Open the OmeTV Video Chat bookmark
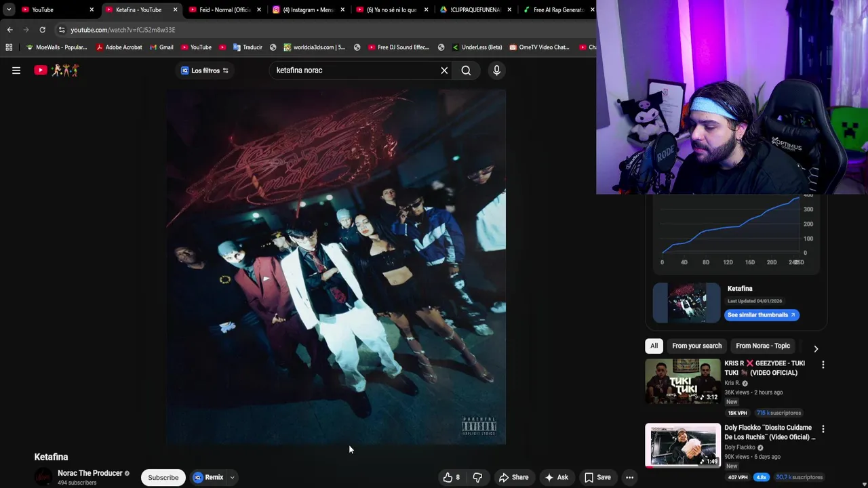Viewport: 868px width, 488px height. [x=539, y=47]
